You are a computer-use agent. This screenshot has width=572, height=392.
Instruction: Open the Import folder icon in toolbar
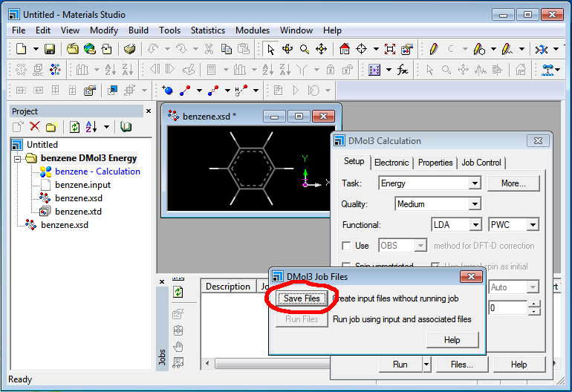73,48
